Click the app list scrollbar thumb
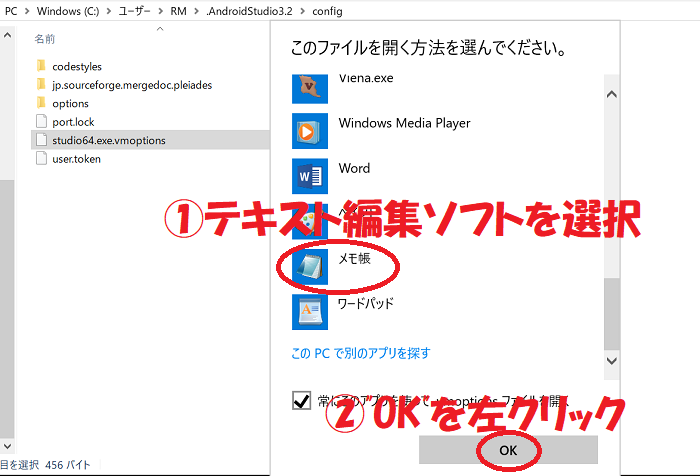This screenshot has height=476, width=700. (612, 314)
